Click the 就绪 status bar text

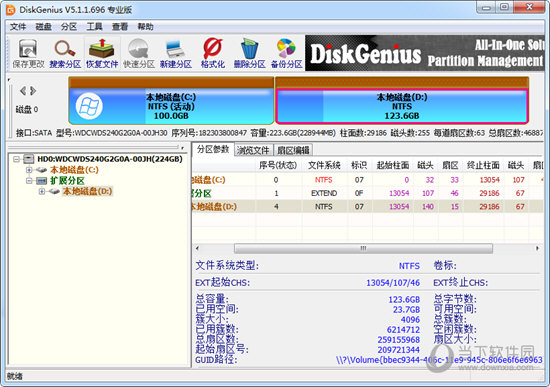(x=15, y=376)
